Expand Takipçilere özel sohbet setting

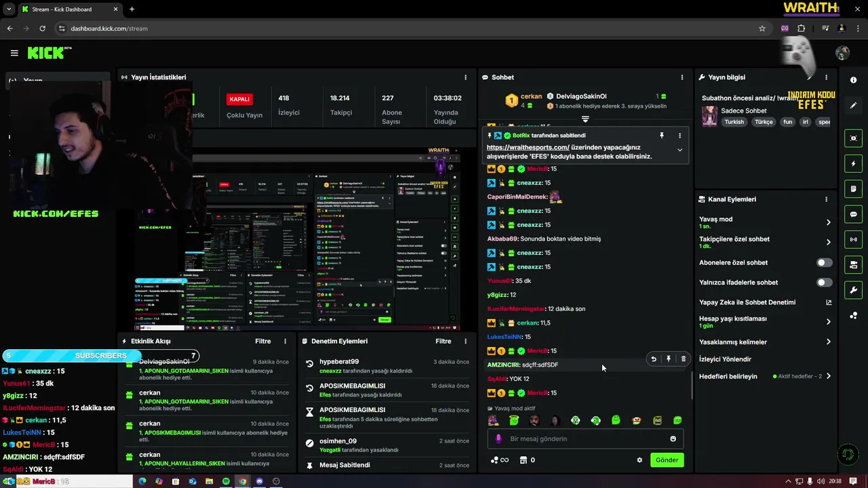(829, 242)
